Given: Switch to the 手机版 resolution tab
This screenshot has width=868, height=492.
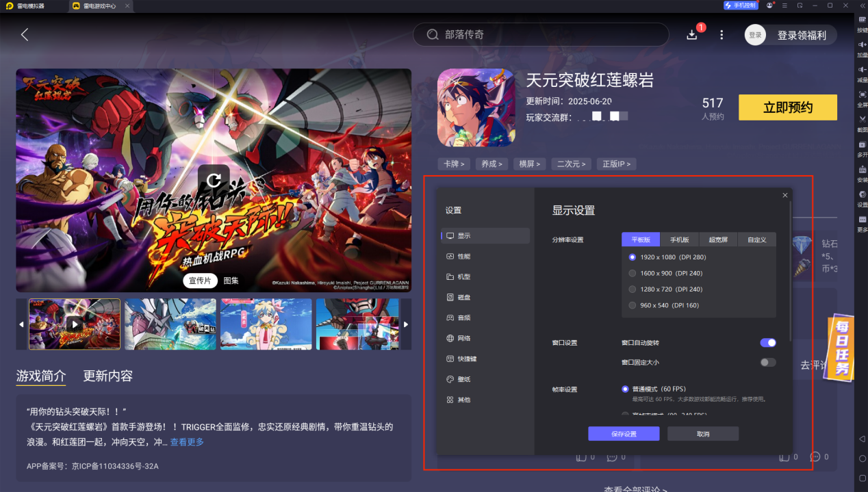Looking at the screenshot, I should click(x=679, y=239).
